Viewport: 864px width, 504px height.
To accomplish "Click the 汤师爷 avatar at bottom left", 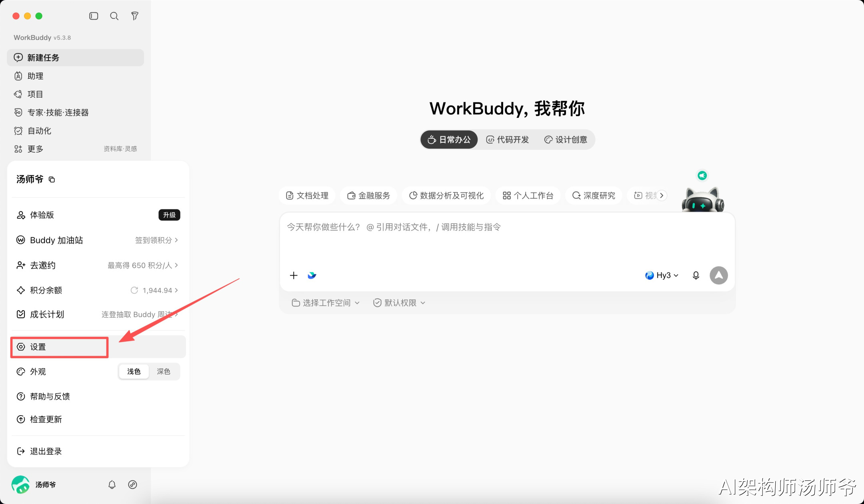I will [20, 484].
